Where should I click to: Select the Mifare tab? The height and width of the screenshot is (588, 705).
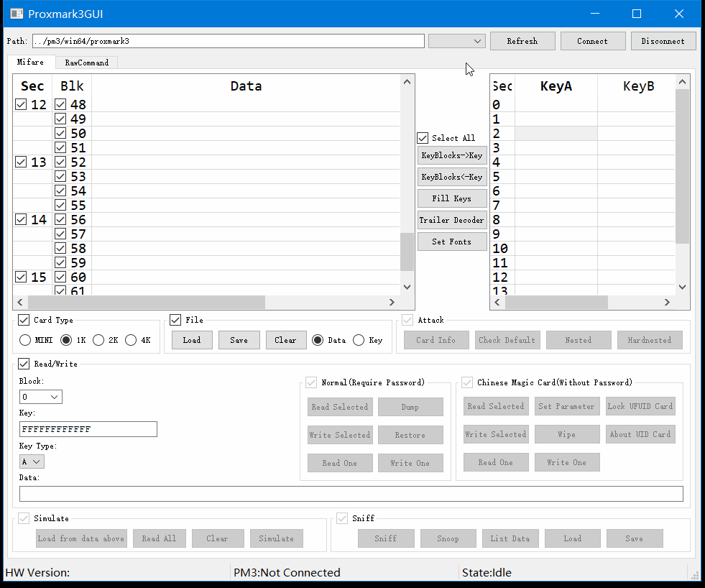pyautogui.click(x=31, y=63)
